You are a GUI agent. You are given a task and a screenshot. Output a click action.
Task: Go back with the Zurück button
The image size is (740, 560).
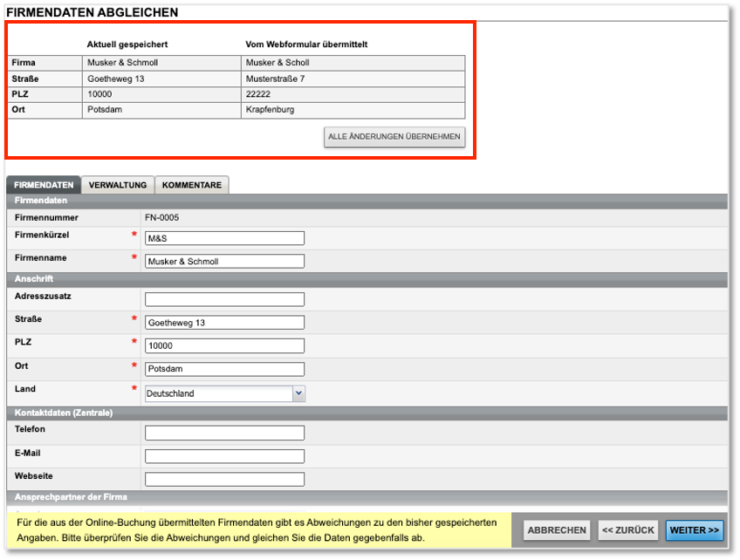pyautogui.click(x=627, y=530)
